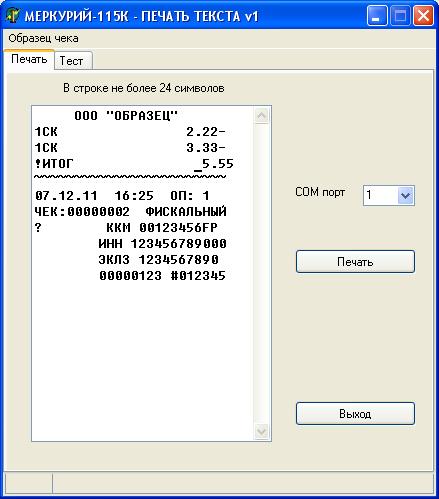Click the ЧЕК:00000002 ФИСКАЛЬНЫЙ line
439x499 pixels.
(131, 212)
